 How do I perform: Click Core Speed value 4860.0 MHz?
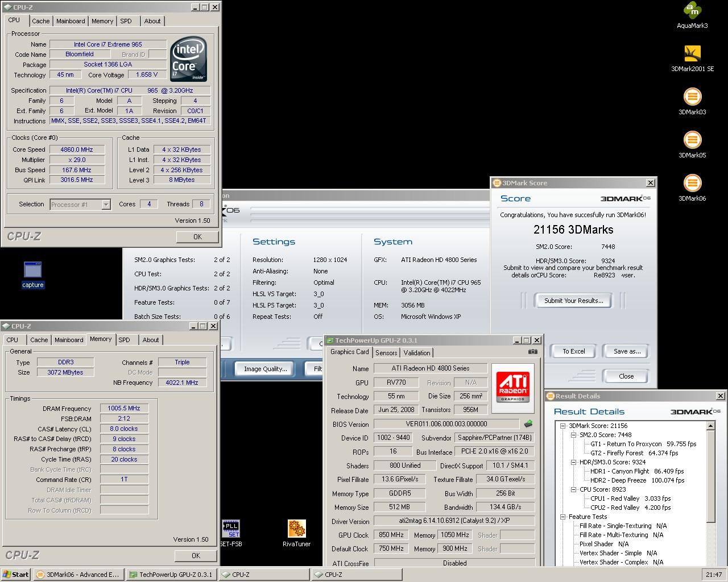coord(77,149)
